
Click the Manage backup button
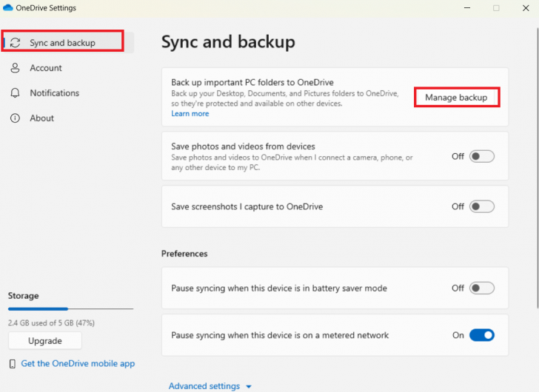456,98
